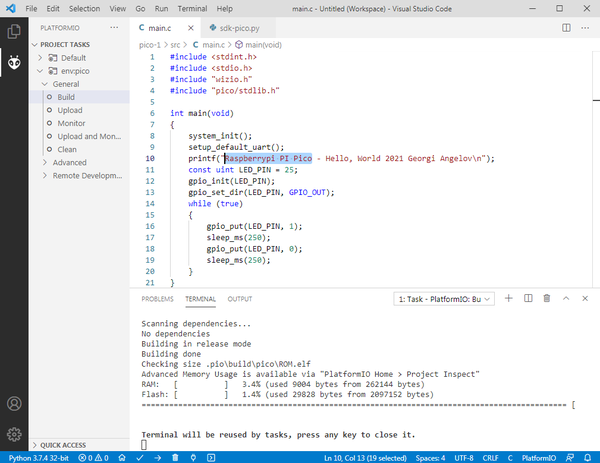Open the terminal selector dropdown
600x463 pixels.
pos(444,299)
